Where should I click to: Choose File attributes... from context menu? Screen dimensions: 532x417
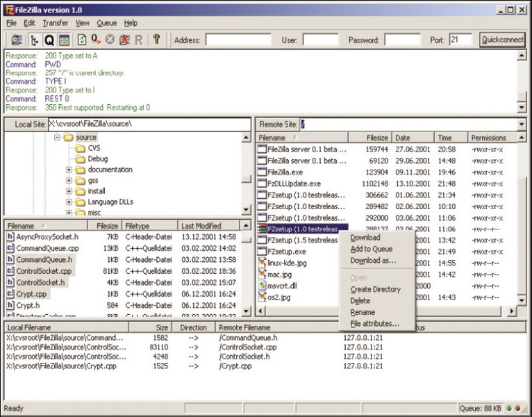click(374, 324)
